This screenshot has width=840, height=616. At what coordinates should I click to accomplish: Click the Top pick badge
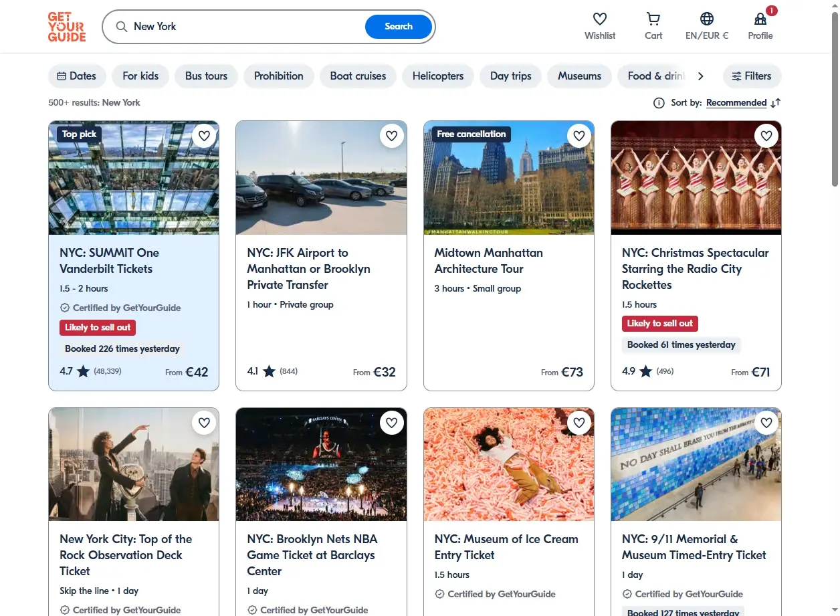pos(79,134)
